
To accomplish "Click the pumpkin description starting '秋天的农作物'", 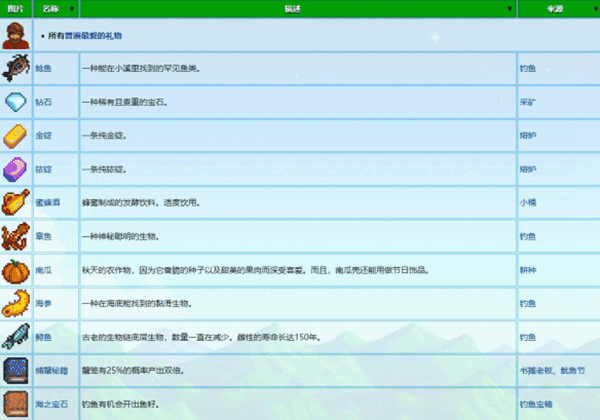I will (256, 270).
